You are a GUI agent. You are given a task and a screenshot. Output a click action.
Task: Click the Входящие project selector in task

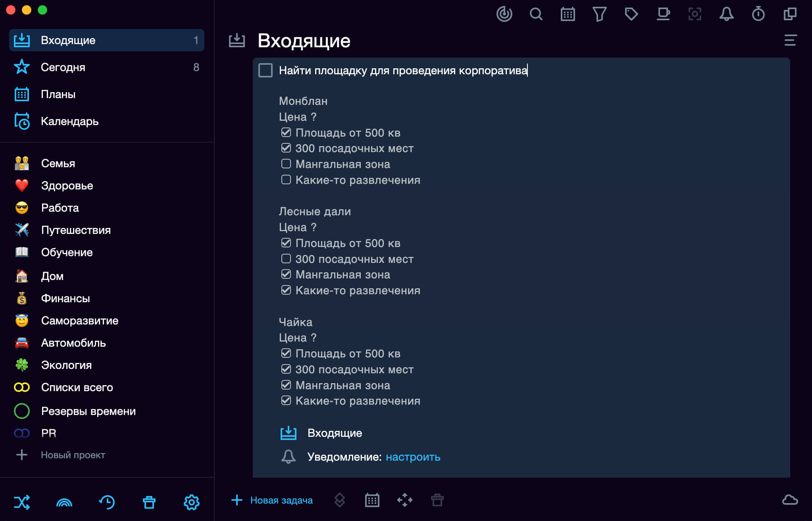pyautogui.click(x=322, y=433)
